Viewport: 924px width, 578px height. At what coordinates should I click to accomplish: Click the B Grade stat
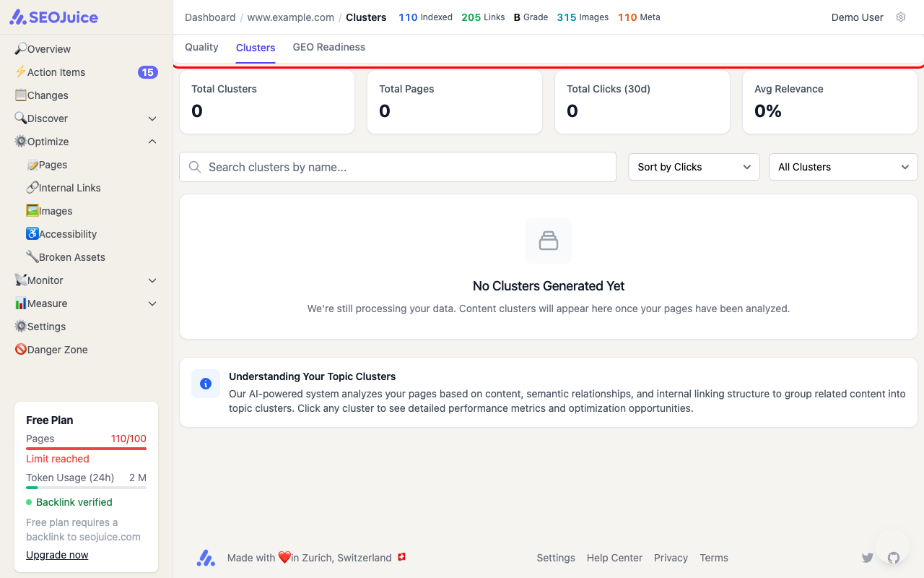pos(531,17)
